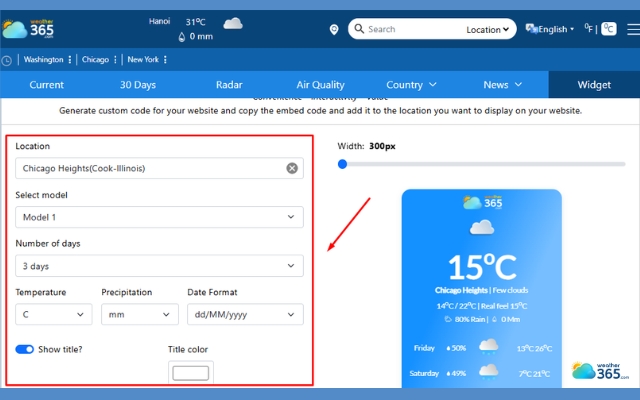Click the recent locations clock icon

pyautogui.click(x=7, y=60)
